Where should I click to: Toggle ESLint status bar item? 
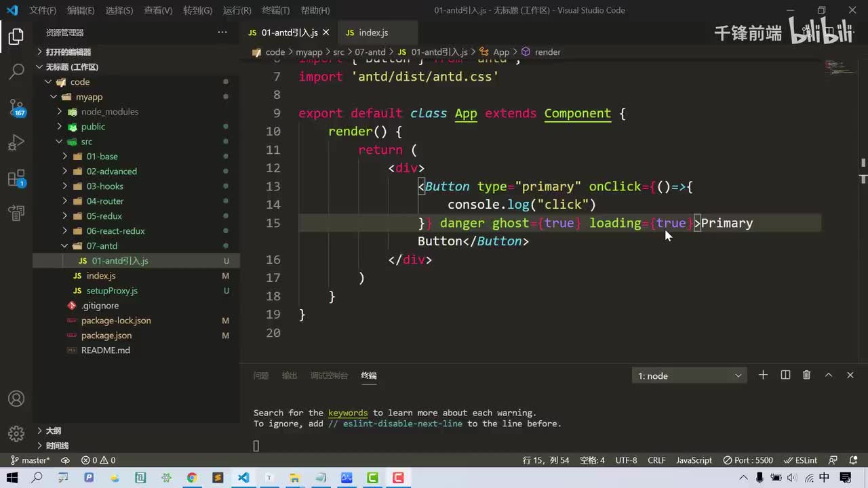(801, 460)
